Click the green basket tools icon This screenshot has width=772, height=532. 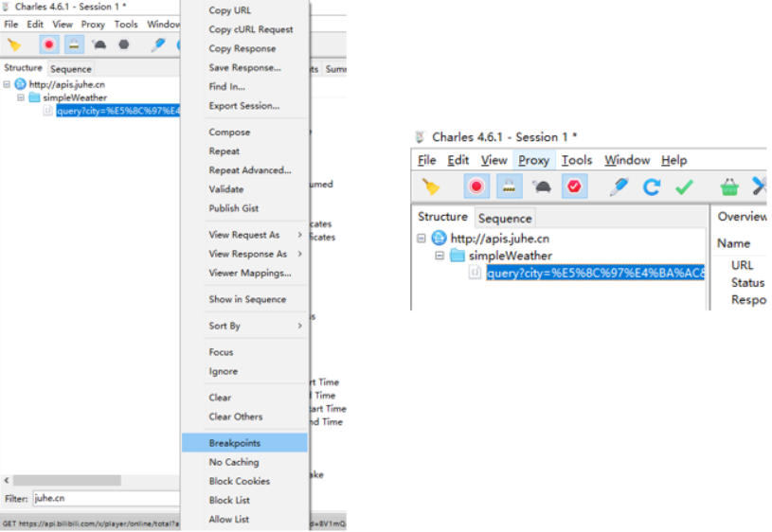[729, 186]
